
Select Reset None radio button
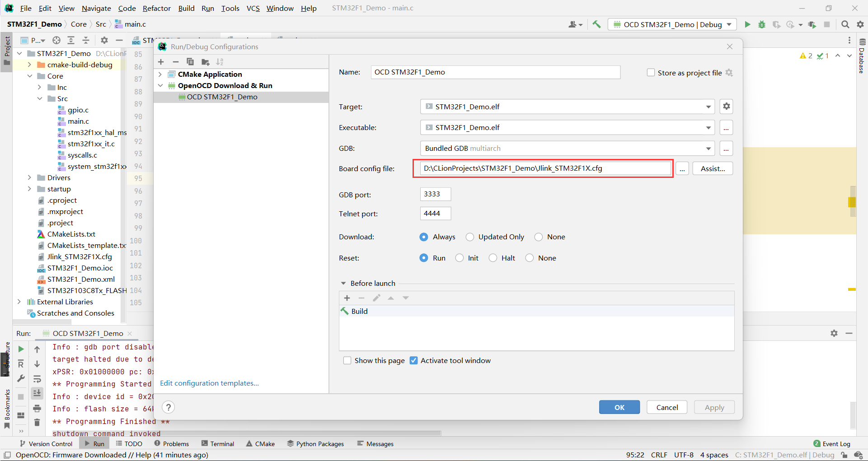[x=530, y=258]
